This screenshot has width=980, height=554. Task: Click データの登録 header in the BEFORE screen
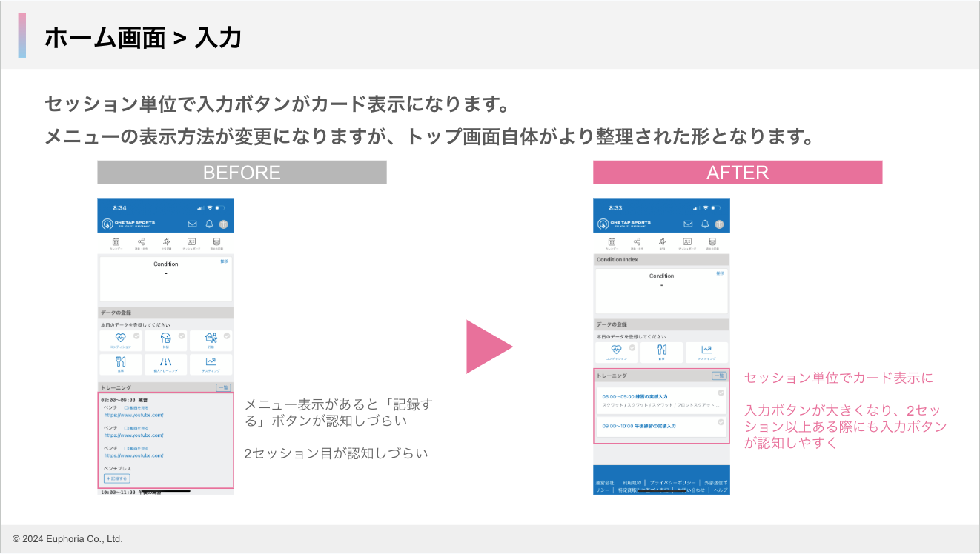(x=166, y=313)
